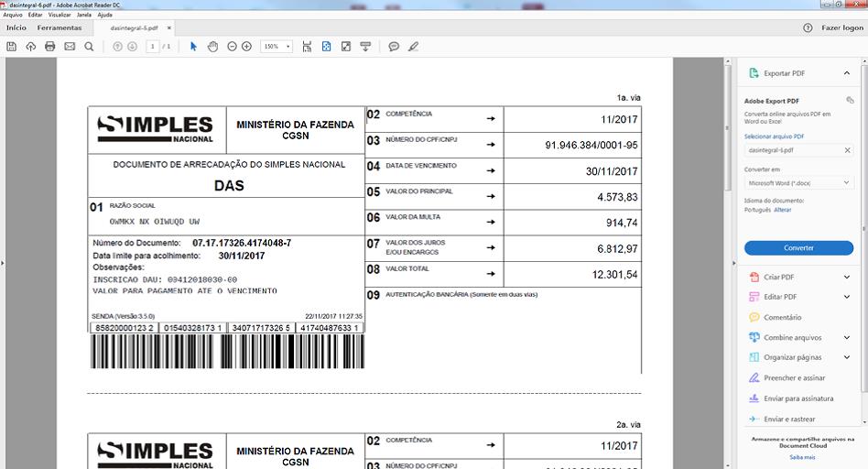Send file by email envelope icon
The width and height of the screenshot is (868, 469).
(70, 46)
